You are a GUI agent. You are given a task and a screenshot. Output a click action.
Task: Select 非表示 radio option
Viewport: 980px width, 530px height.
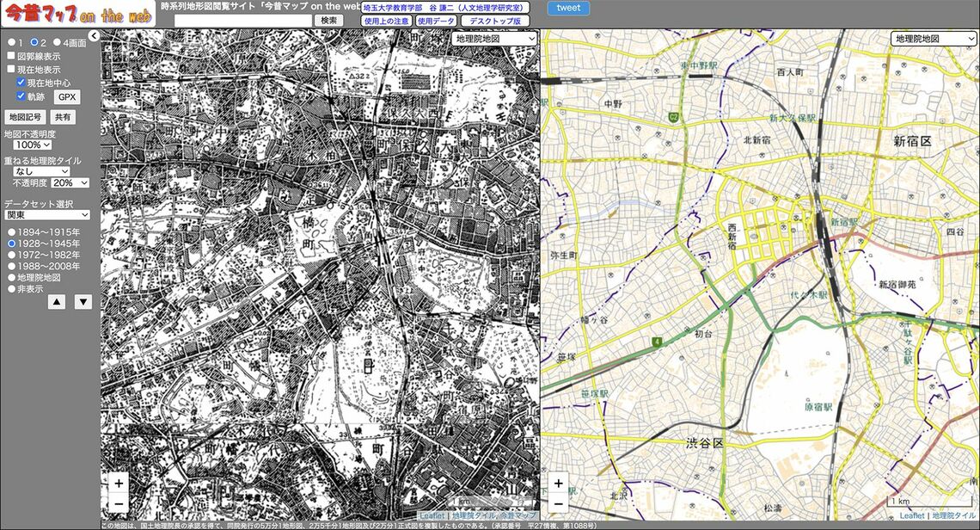pyautogui.click(x=11, y=289)
